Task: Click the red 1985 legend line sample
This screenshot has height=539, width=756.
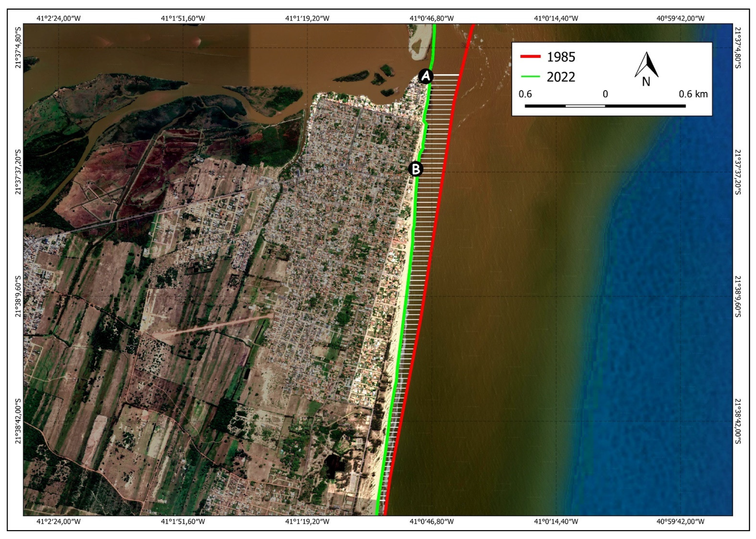Action: click(x=531, y=56)
